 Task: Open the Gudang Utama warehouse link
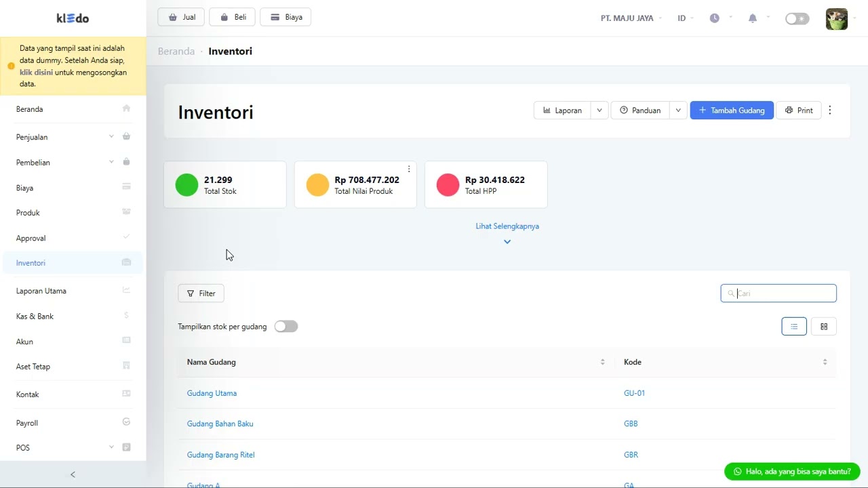pos(212,393)
